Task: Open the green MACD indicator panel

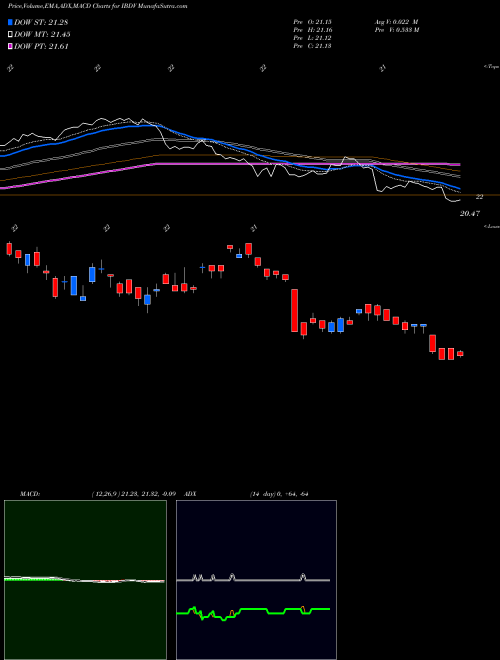Action: click(85, 580)
